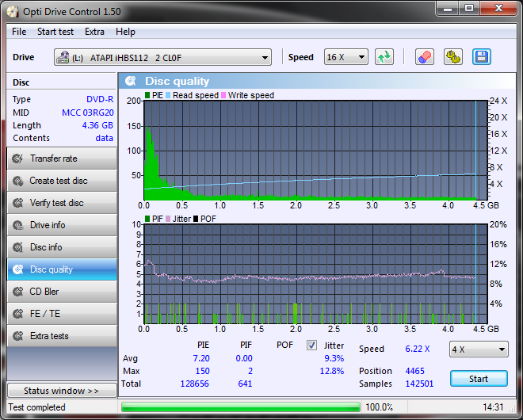Image resolution: width=523 pixels, height=420 pixels.
Task: Switch to Verify test disc
Action: [62, 203]
